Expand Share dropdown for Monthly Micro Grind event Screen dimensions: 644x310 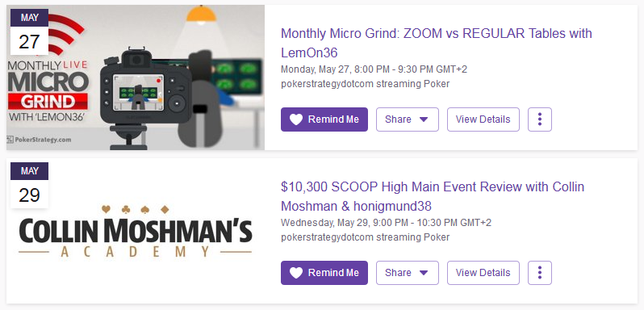pyautogui.click(x=408, y=119)
